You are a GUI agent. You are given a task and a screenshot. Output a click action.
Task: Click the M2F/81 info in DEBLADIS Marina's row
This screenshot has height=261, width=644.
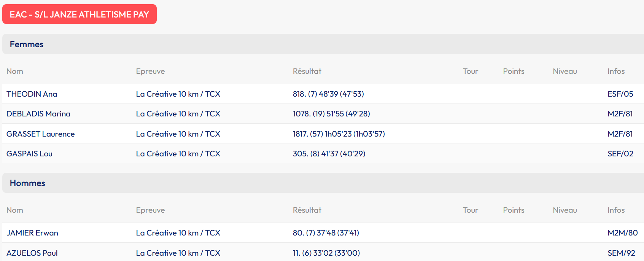tap(620, 114)
